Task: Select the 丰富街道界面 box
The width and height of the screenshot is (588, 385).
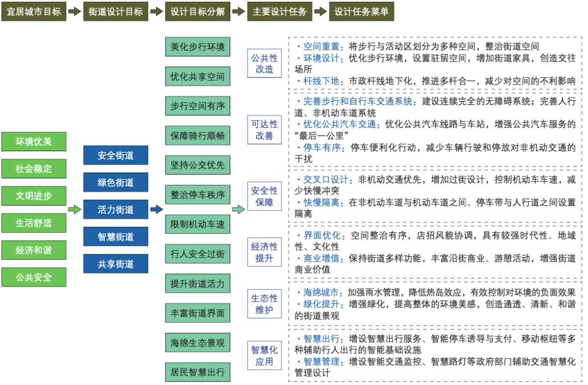Action: tap(198, 313)
